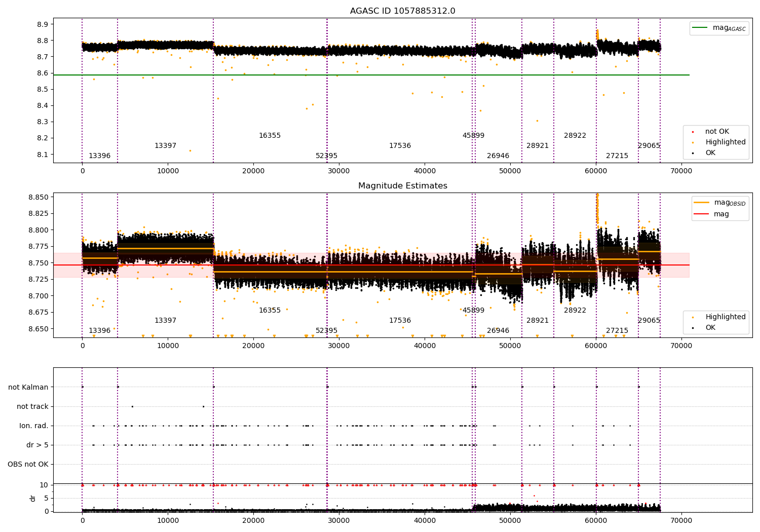Click obsid label 29065 in the top plot

[649, 146]
